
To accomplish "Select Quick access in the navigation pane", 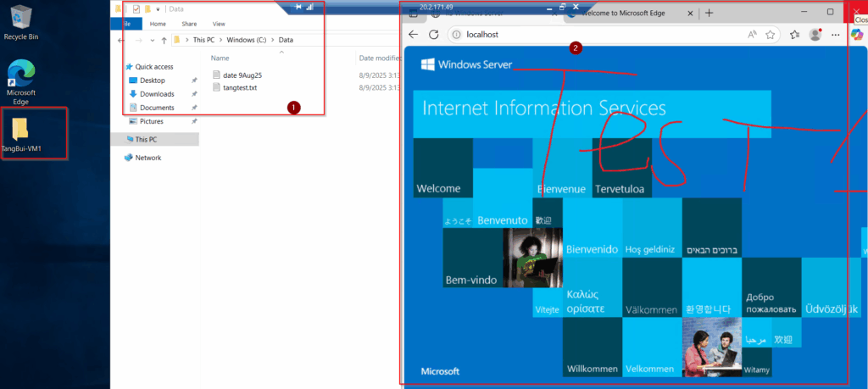I will click(x=149, y=66).
